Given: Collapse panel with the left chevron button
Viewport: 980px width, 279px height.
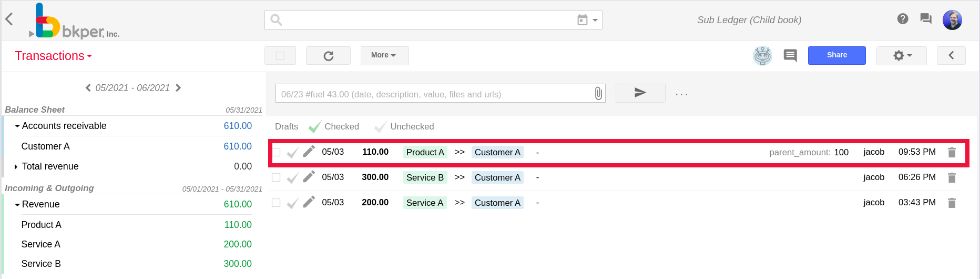Looking at the screenshot, I should tap(951, 55).
